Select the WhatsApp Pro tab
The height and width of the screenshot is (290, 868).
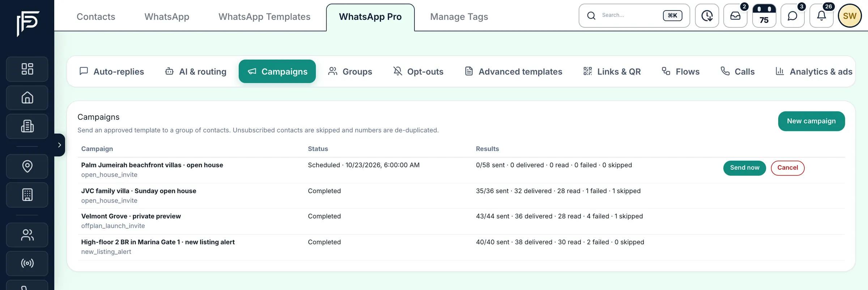[370, 17]
